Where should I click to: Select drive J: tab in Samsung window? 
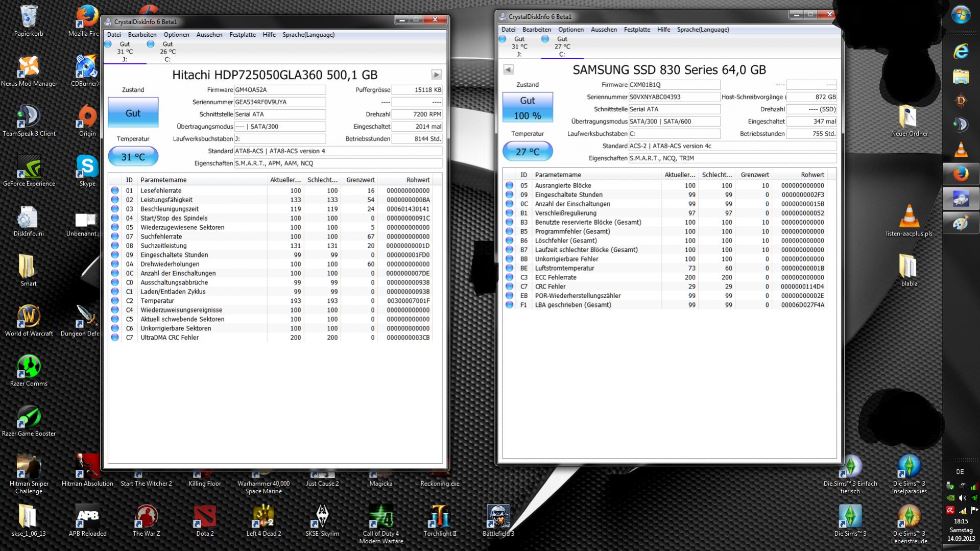click(x=519, y=46)
